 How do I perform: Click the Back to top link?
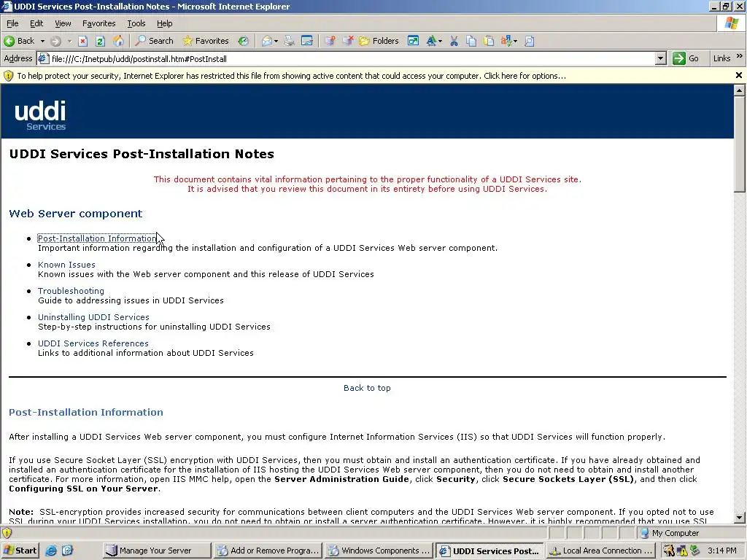(367, 388)
